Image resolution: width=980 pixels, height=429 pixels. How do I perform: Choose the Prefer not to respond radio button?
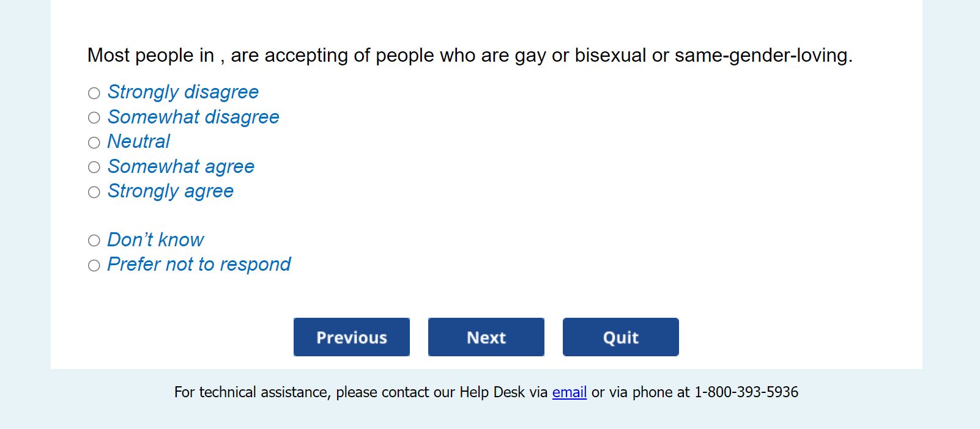[x=94, y=265]
